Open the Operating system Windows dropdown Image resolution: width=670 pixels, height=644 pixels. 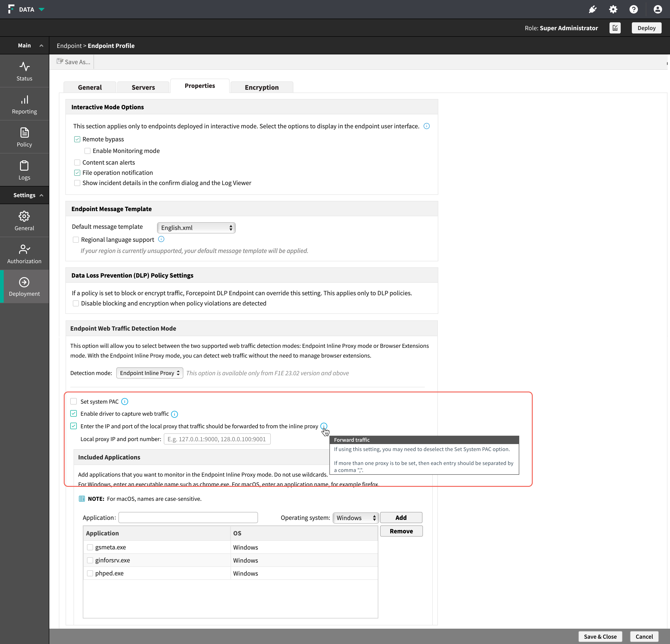pos(355,518)
